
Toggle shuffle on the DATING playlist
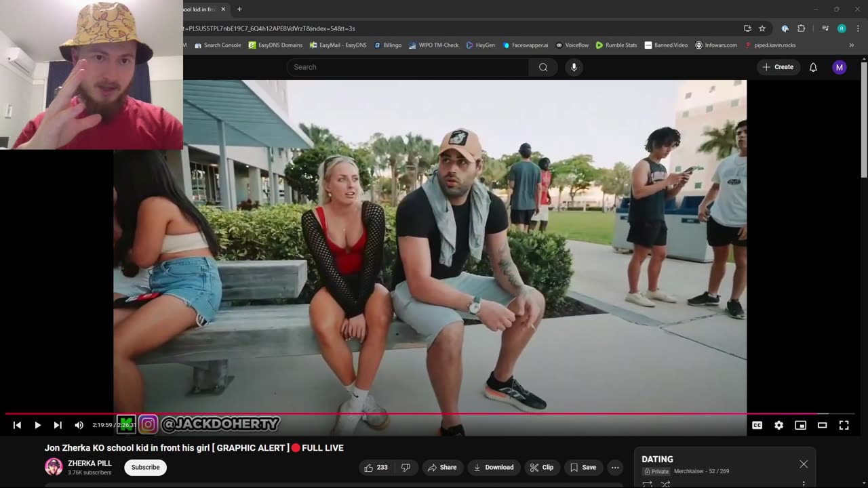[x=665, y=484]
